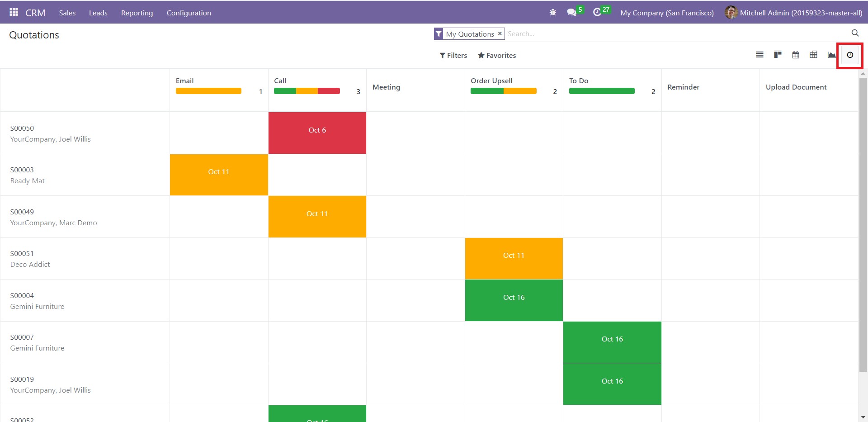Screen dimensions: 868x422
Task: Click the filter funnel icon in search facet
Action: [x=439, y=34]
